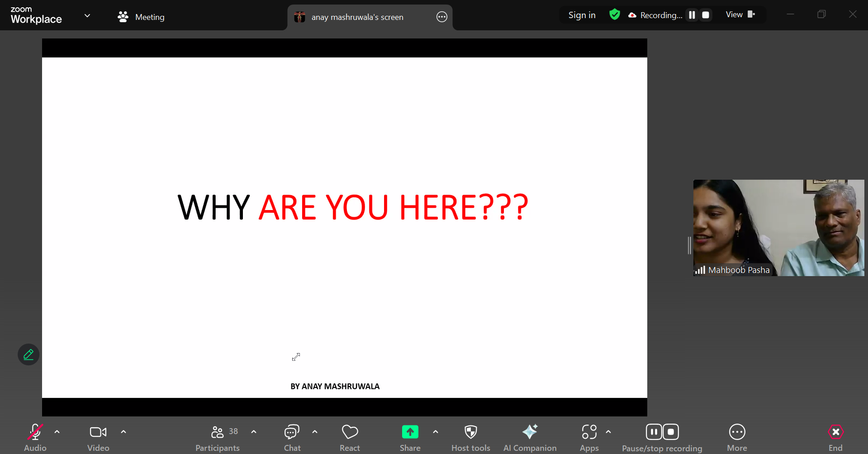The image size is (868, 454).
Task: Open the Participants panel
Action: point(218,437)
